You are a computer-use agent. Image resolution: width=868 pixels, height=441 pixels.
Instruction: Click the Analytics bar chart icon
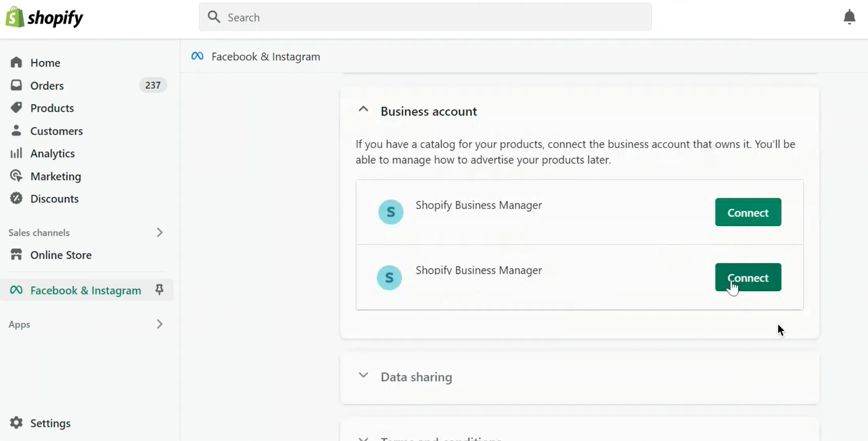[16, 153]
